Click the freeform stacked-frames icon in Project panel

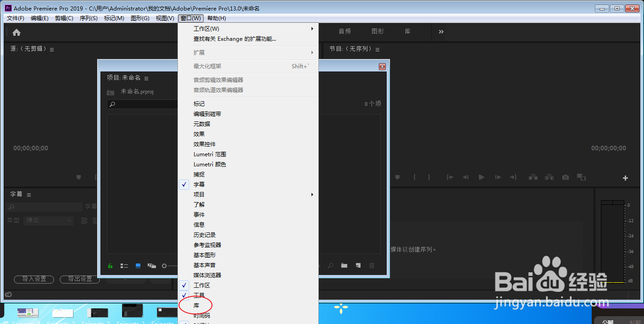point(152,266)
